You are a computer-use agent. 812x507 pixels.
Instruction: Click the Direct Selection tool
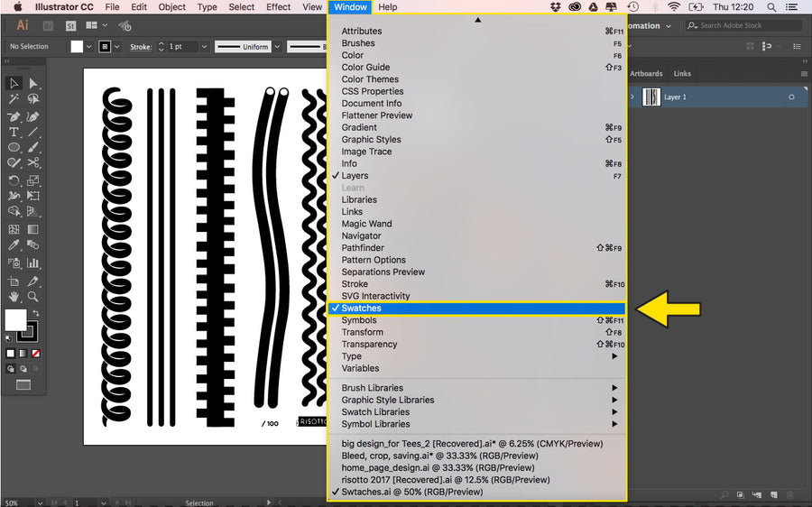pos(33,83)
